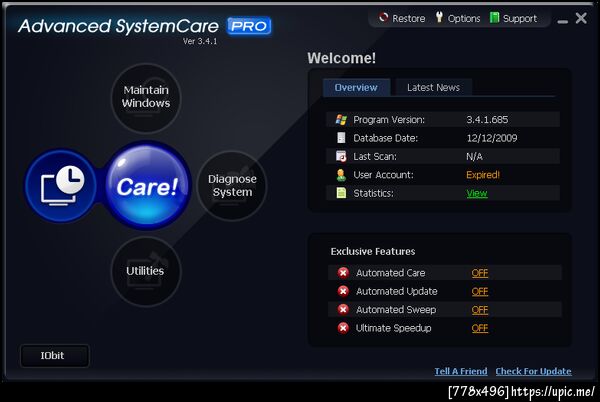Open the Check For Update link
The height and width of the screenshot is (402, 600).
coord(533,371)
